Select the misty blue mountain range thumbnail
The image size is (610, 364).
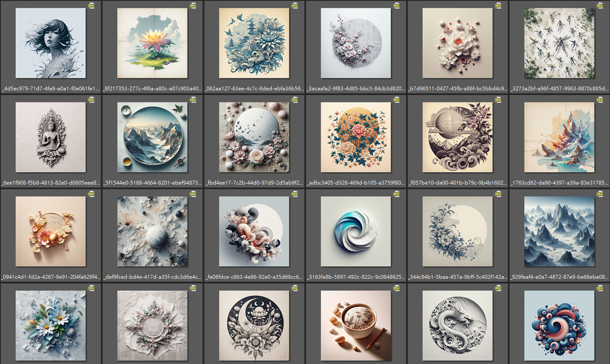tap(559, 231)
